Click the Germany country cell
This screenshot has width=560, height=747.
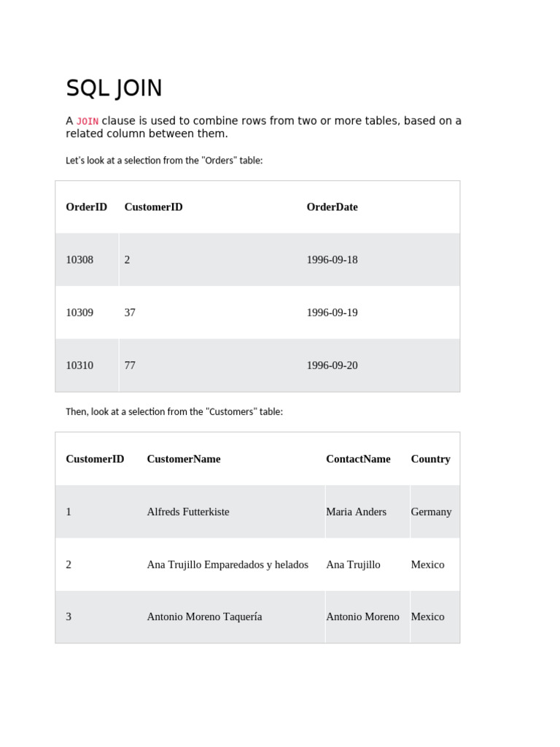tap(431, 512)
